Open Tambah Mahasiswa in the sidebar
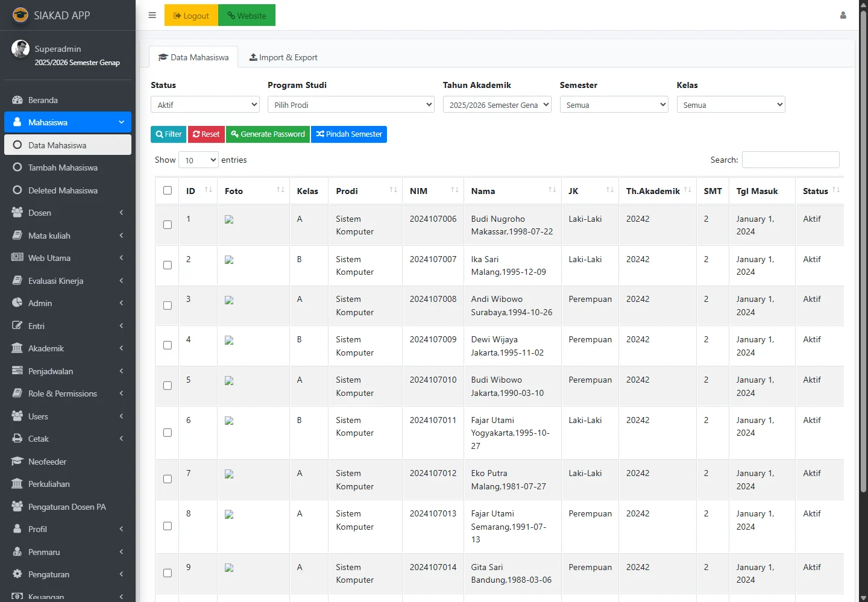Viewport: 868px width, 602px height. [x=63, y=168]
